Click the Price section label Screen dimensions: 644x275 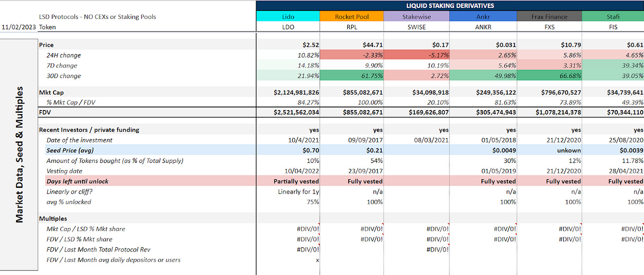[46, 45]
